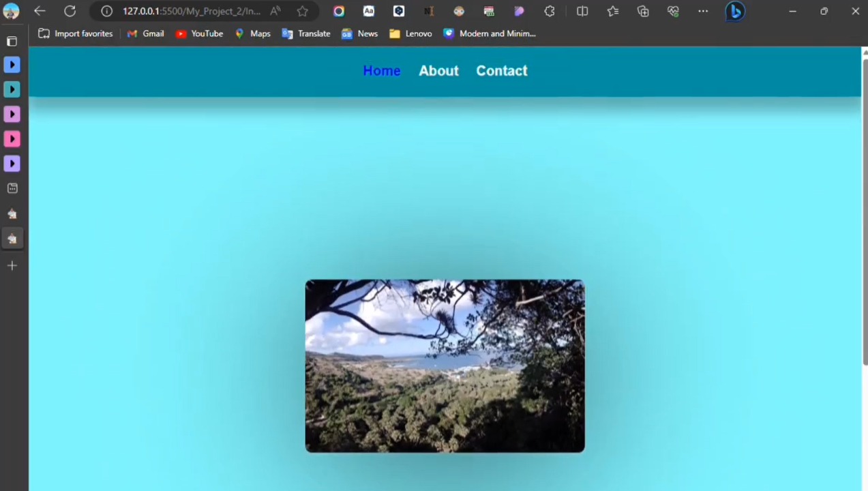The height and width of the screenshot is (491, 868).
Task: Expand the Settings and more menu
Action: pos(703,11)
